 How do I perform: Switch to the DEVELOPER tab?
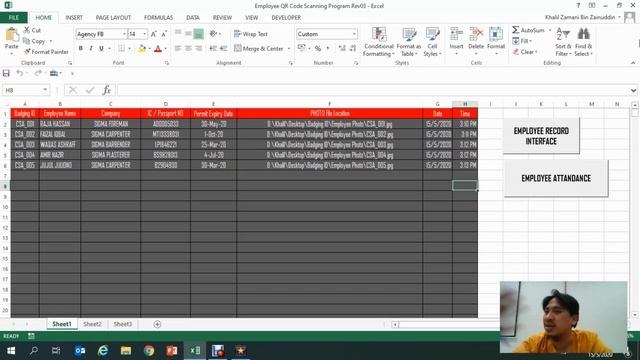pos(286,18)
